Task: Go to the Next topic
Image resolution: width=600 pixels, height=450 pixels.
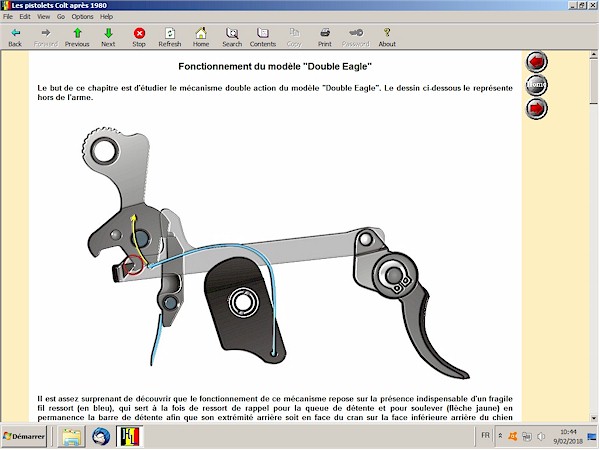Action: [108, 37]
